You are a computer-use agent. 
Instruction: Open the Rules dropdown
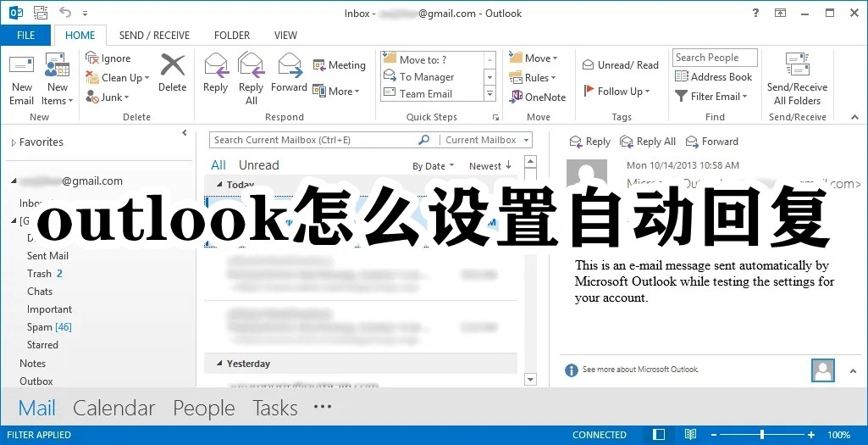tap(532, 78)
